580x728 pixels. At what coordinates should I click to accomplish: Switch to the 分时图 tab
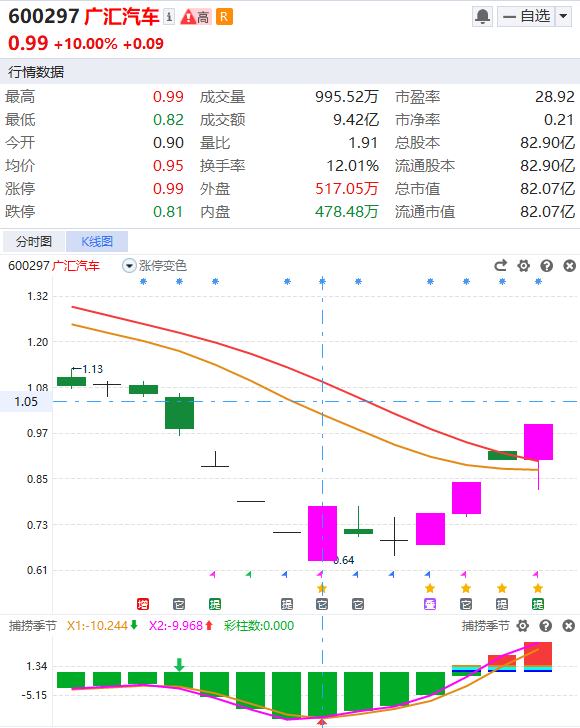click(33, 241)
